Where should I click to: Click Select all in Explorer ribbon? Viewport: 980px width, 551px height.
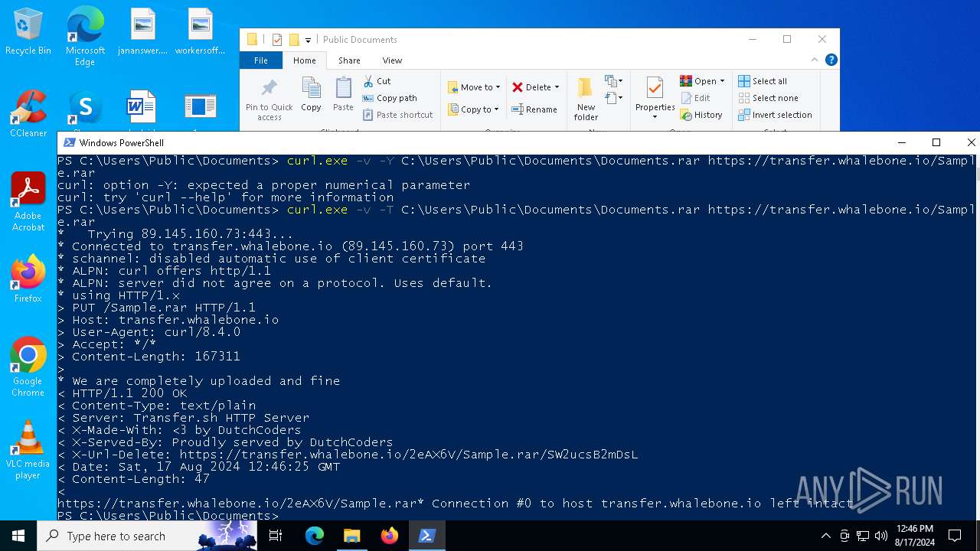(x=763, y=81)
